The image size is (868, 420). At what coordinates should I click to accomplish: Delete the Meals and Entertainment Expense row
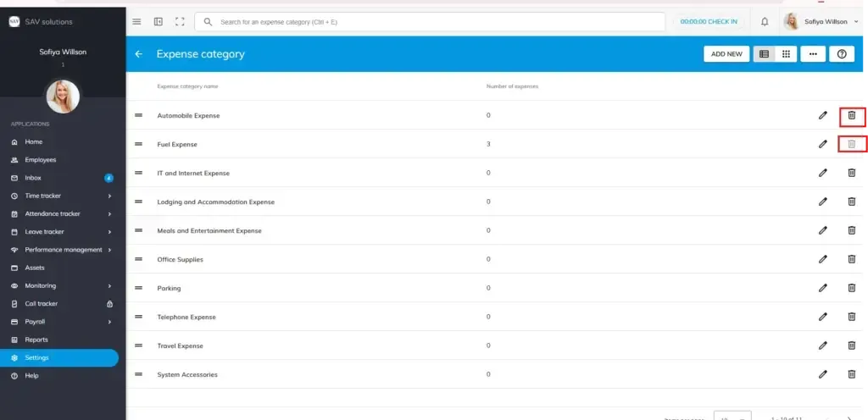pos(852,230)
